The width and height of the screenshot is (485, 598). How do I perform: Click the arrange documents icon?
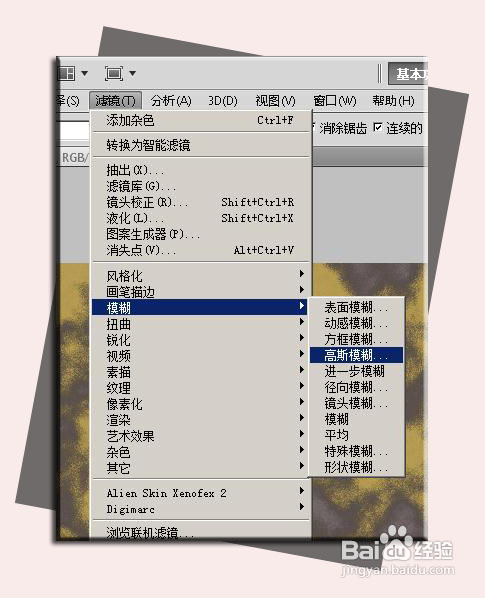[67, 73]
